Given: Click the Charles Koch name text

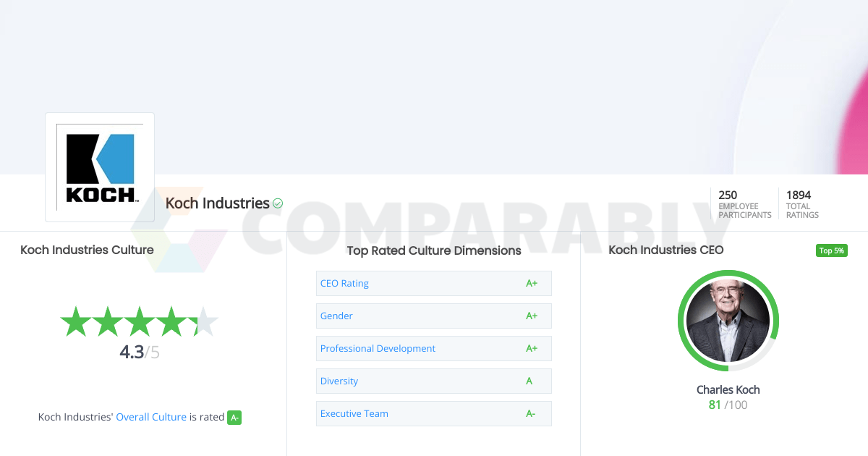Looking at the screenshot, I should tap(728, 389).
